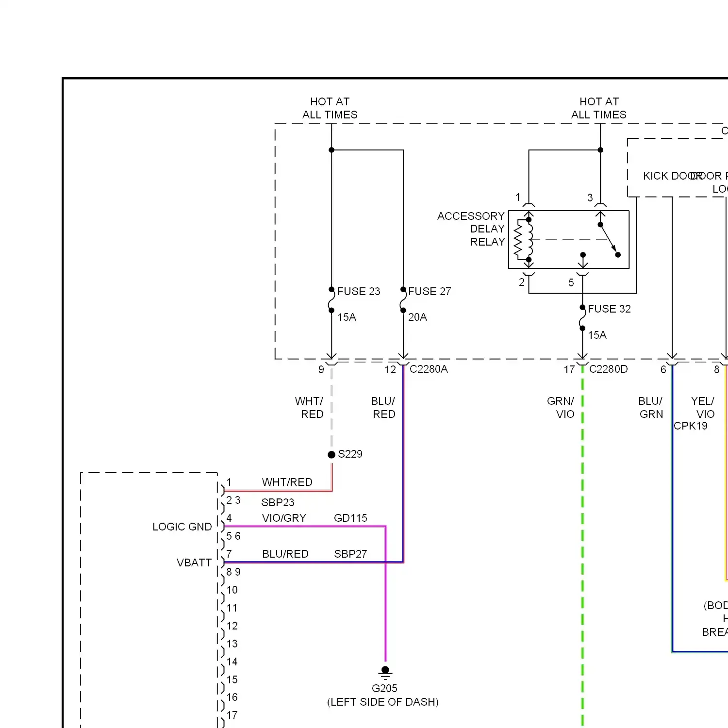Click the FUSE 32 fuse symbol
This screenshot has width=728, height=728.
pyautogui.click(x=582, y=318)
